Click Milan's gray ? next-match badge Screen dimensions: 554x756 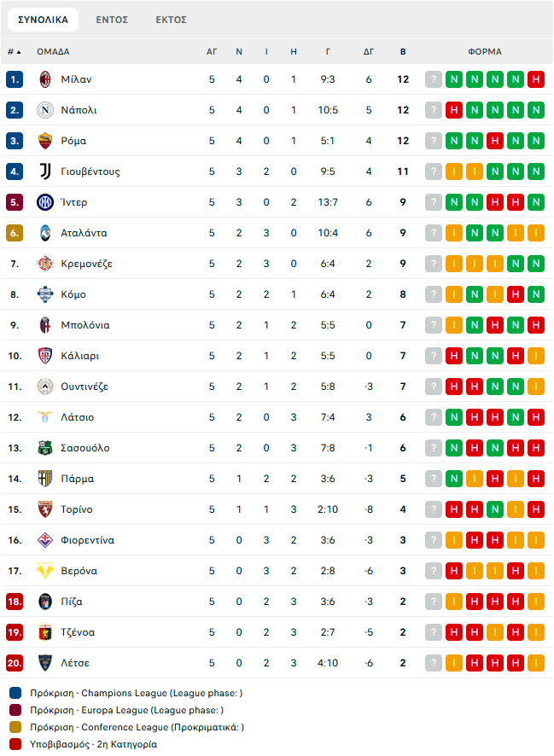434,79
